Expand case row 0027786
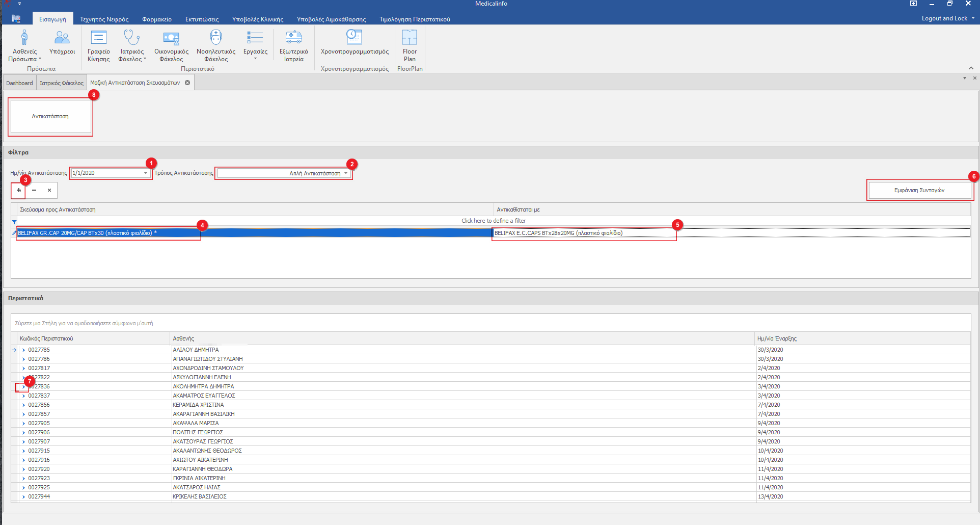The image size is (980, 525). click(x=23, y=359)
